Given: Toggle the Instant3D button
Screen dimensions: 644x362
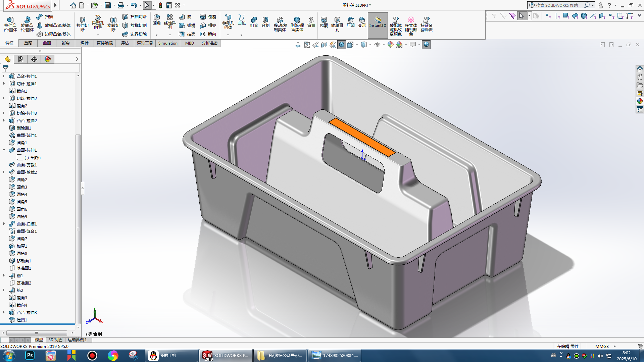Looking at the screenshot, I should pyautogui.click(x=378, y=25).
